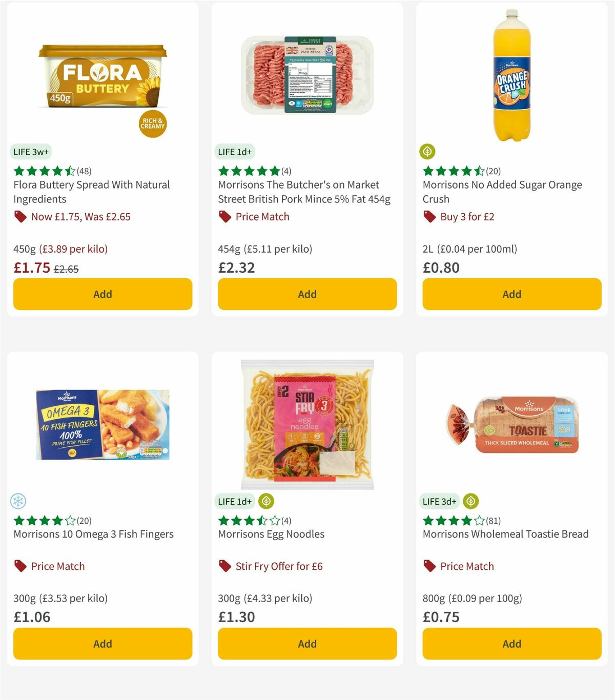Add Flora Buttery Spread to basket
This screenshot has height=700, width=615.
click(x=102, y=294)
